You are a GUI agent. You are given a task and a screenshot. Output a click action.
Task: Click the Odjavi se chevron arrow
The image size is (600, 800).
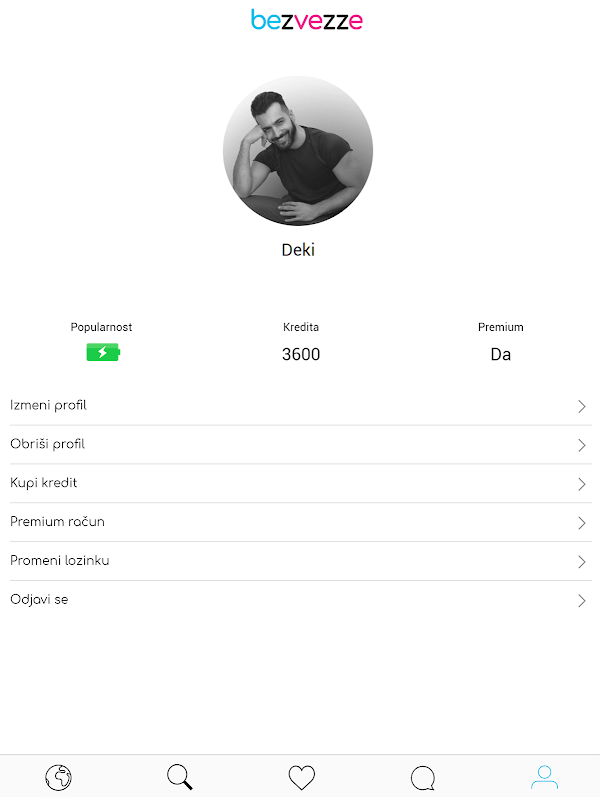click(x=581, y=601)
